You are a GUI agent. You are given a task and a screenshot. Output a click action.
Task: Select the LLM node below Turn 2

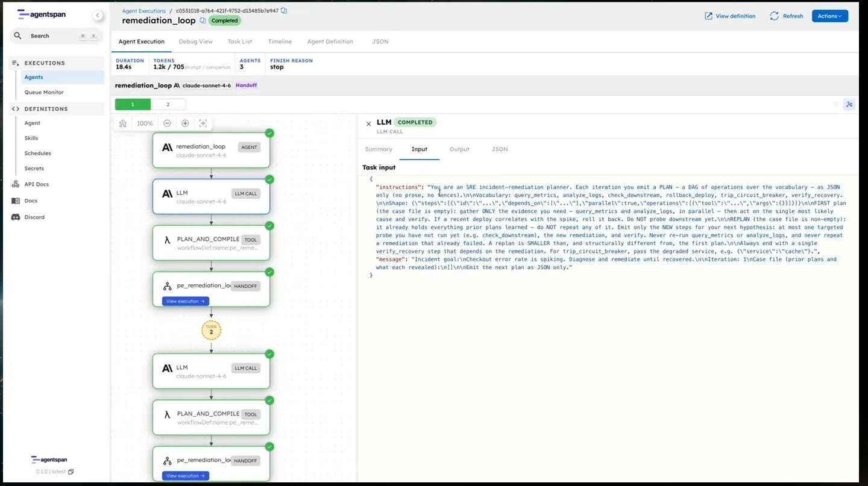[x=211, y=371]
